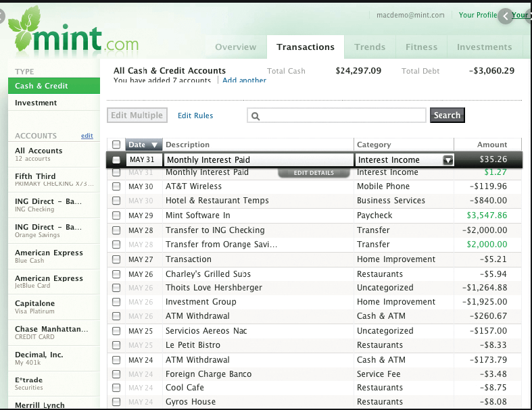The height and width of the screenshot is (410, 532).
Task: Click the macdemo@mint.com account email
Action: [x=410, y=16]
